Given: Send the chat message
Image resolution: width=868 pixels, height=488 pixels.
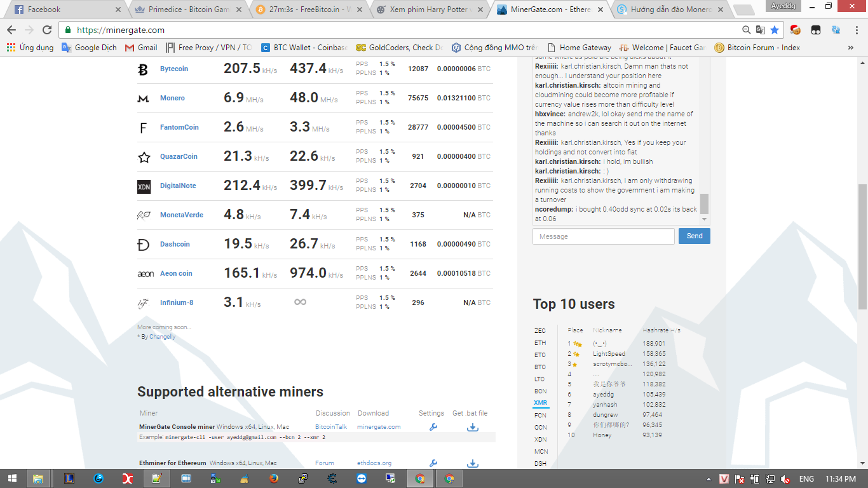Looking at the screenshot, I should click(x=695, y=236).
